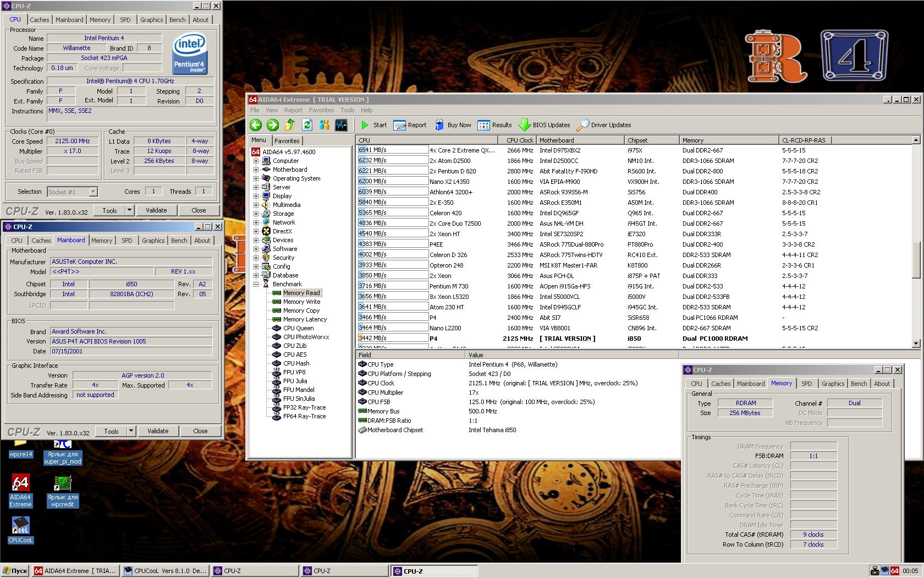This screenshot has height=578, width=924.
Task: Open the super_pi_mod desktop shortcut
Action: point(62,452)
